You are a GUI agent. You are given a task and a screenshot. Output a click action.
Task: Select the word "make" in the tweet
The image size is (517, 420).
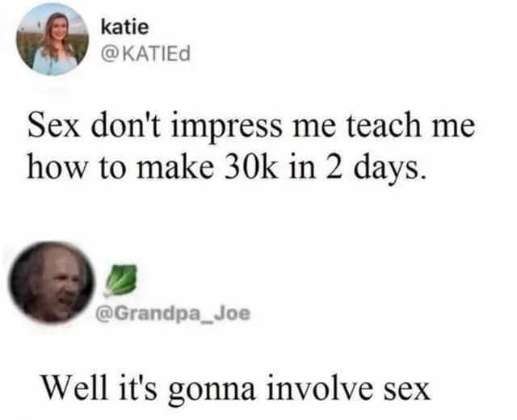coord(174,167)
